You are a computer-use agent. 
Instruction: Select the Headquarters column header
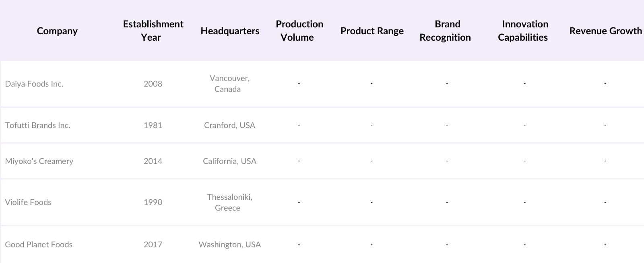pyautogui.click(x=230, y=31)
